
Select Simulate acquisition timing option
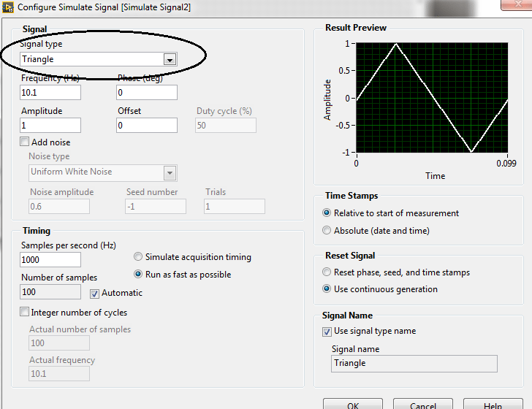137,256
